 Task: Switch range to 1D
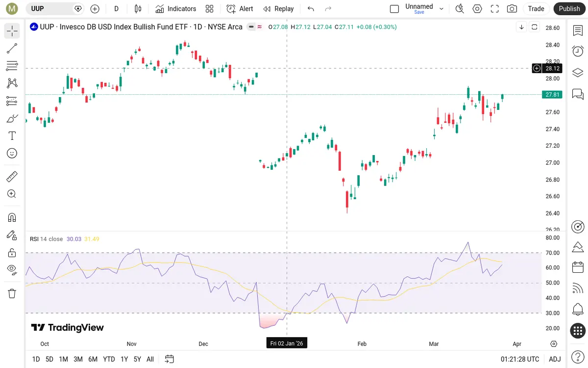(x=36, y=359)
